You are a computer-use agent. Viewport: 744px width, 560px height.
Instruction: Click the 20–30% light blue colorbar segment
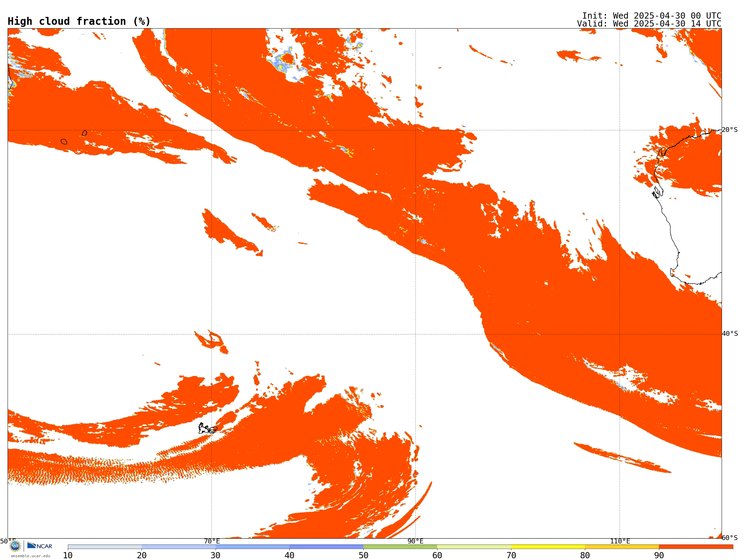178,547
